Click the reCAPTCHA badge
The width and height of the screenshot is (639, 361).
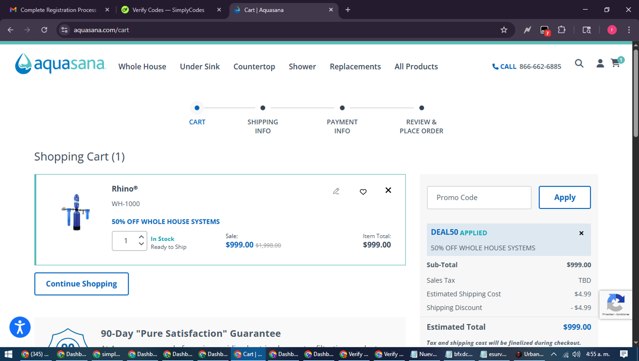(615, 304)
